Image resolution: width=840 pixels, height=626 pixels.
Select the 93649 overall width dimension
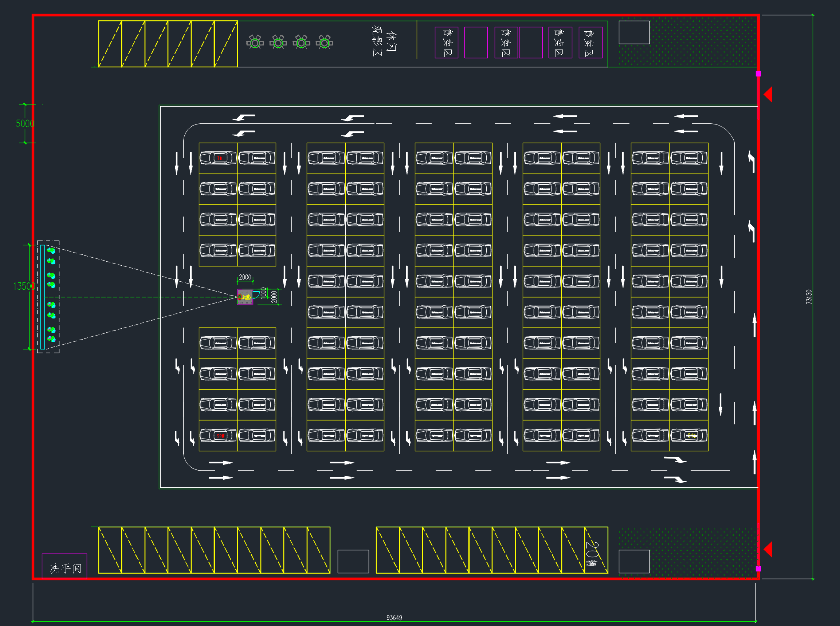coord(394,618)
